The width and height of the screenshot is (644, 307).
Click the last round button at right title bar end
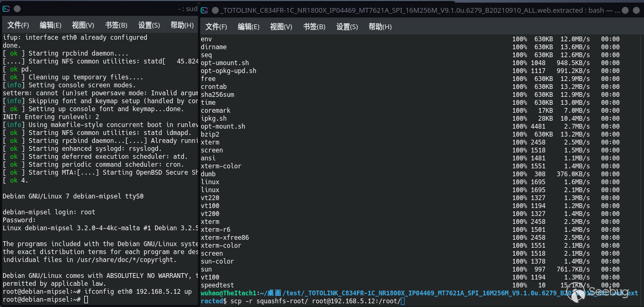(635, 10)
